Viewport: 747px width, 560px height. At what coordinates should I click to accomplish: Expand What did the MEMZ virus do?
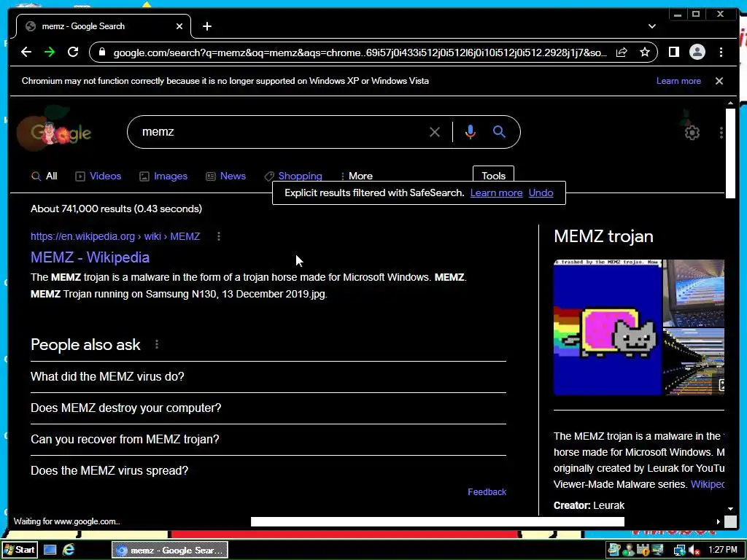(x=268, y=377)
